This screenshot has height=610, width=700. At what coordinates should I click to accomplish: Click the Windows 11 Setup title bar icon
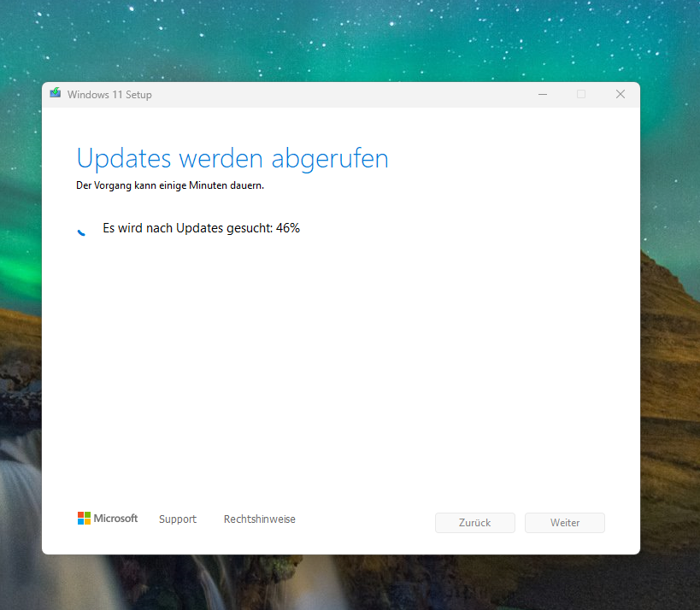click(x=56, y=93)
